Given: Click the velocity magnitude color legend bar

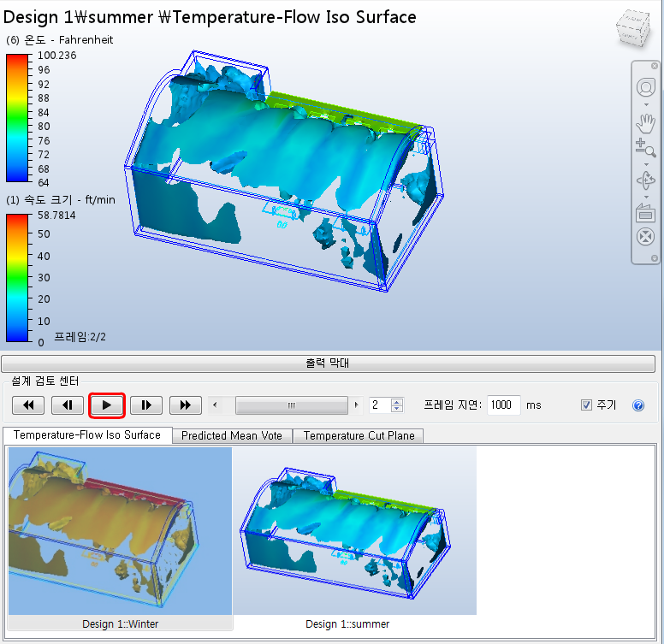Looking at the screenshot, I should click(x=17, y=278).
